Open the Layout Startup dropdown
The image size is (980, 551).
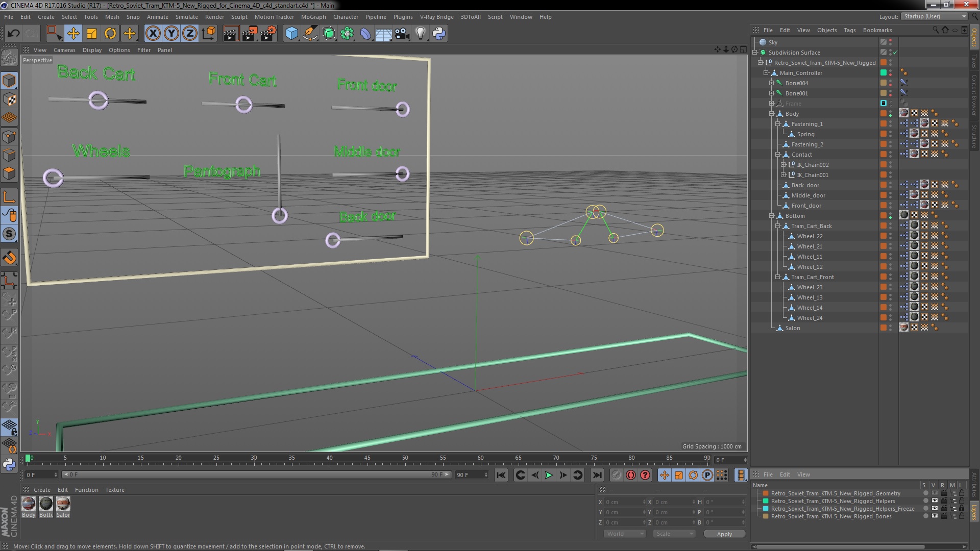point(934,17)
